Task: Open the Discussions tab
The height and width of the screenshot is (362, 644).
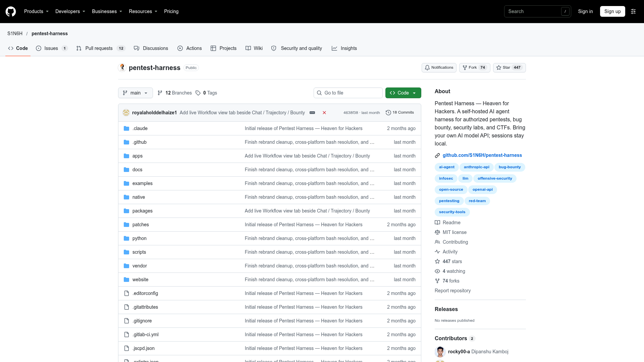Action: [x=151, y=48]
